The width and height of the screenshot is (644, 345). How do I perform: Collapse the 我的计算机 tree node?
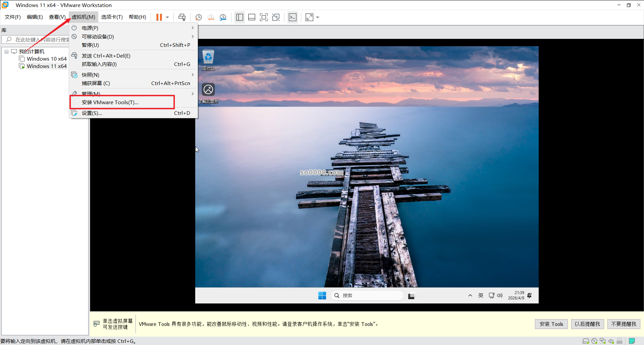point(6,51)
